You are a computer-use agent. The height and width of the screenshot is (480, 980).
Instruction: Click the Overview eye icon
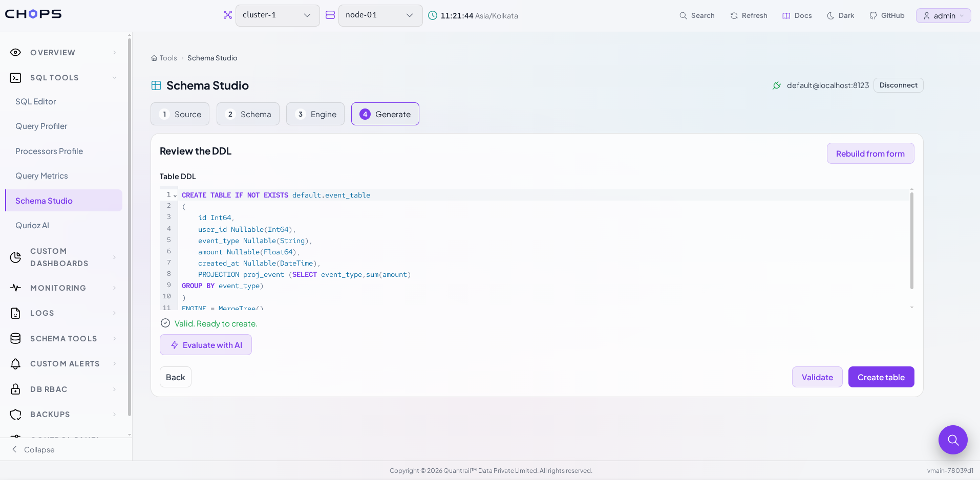tap(16, 52)
